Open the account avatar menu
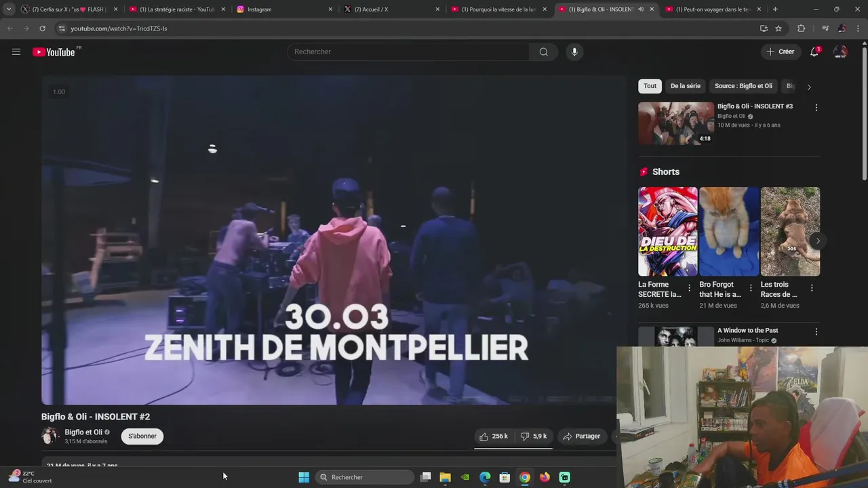Image resolution: width=868 pixels, height=488 pixels. (x=840, y=52)
